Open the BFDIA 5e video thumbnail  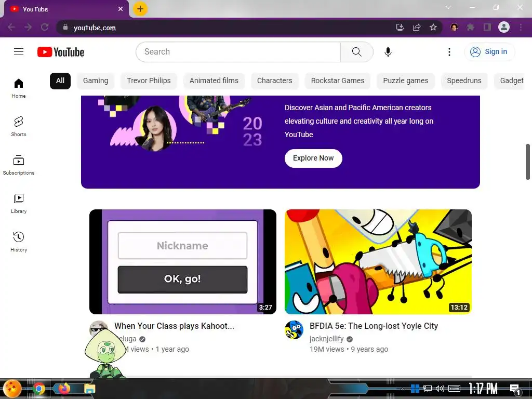pyautogui.click(x=378, y=262)
